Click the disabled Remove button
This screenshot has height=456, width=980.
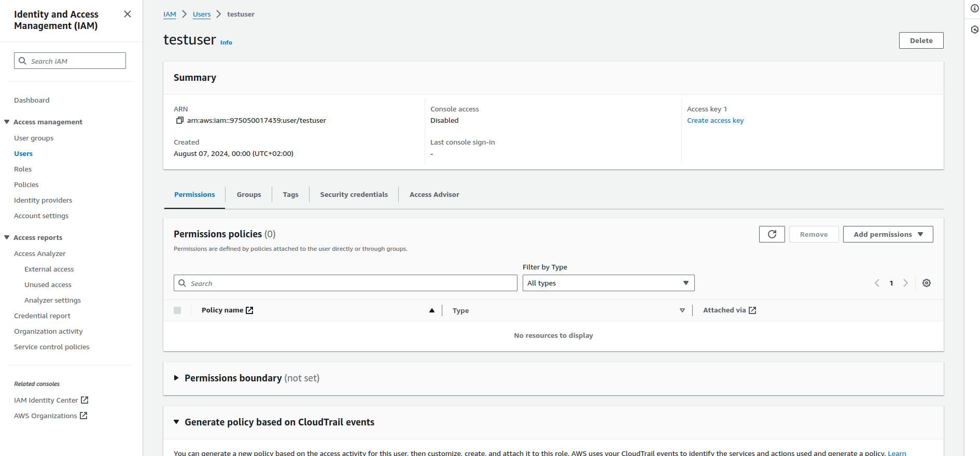pos(814,234)
